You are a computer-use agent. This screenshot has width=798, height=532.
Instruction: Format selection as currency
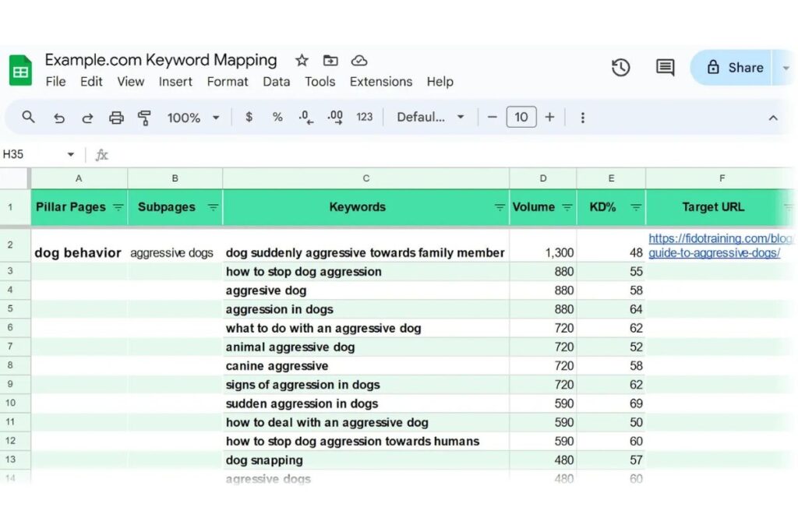pyautogui.click(x=248, y=117)
